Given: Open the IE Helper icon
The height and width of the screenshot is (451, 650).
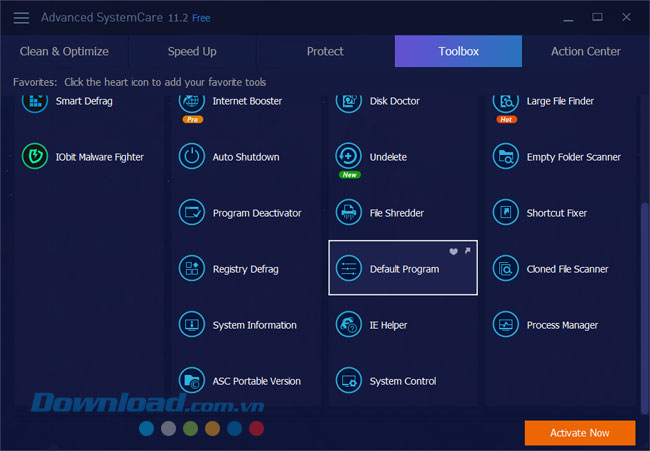Looking at the screenshot, I should (349, 324).
